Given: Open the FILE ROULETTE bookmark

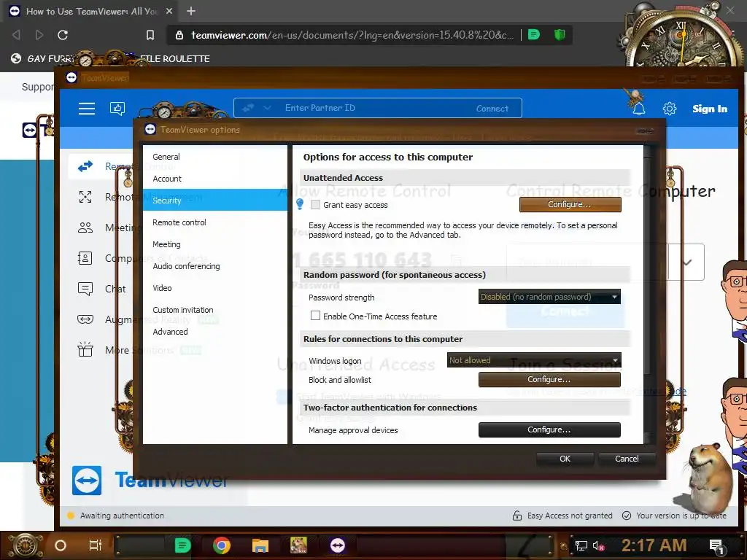Looking at the screenshot, I should click(x=174, y=58).
